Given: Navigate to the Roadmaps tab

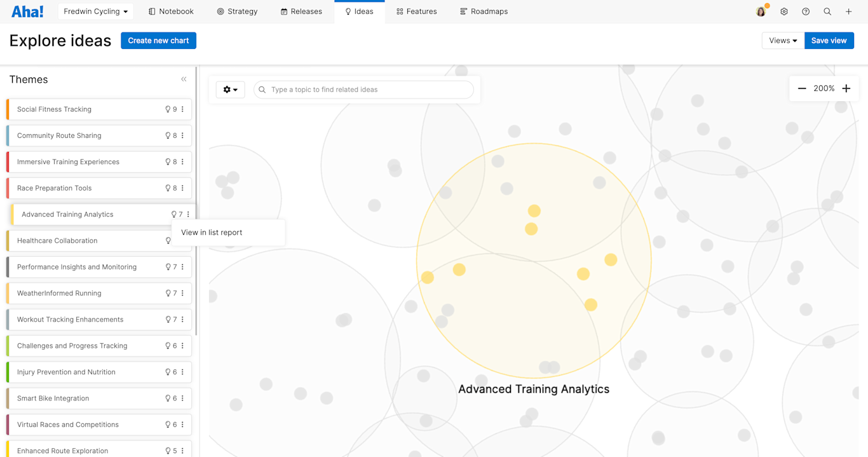Looking at the screenshot, I should (484, 11).
